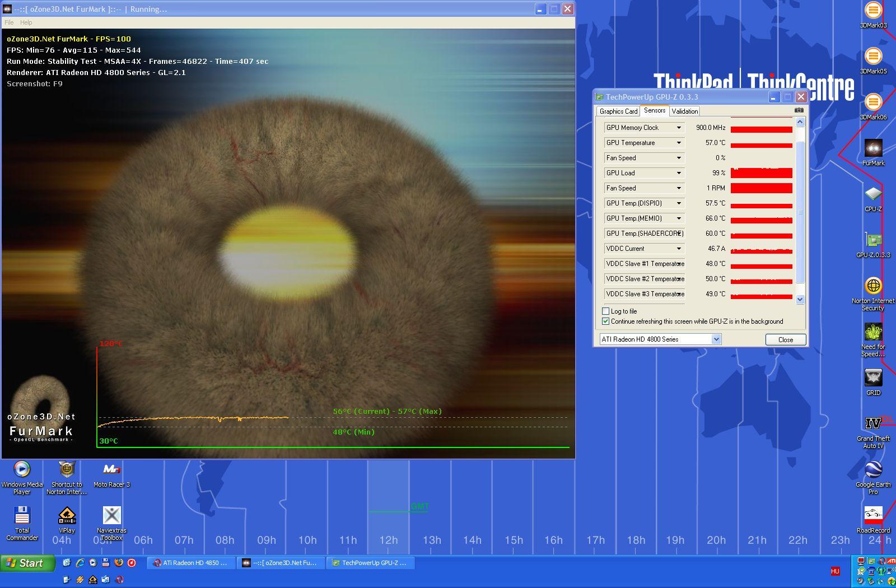Viewport: 896px width, 588px height.
Task: Click the GPU-Z sensors scroll-up arrow
Action: (x=800, y=122)
